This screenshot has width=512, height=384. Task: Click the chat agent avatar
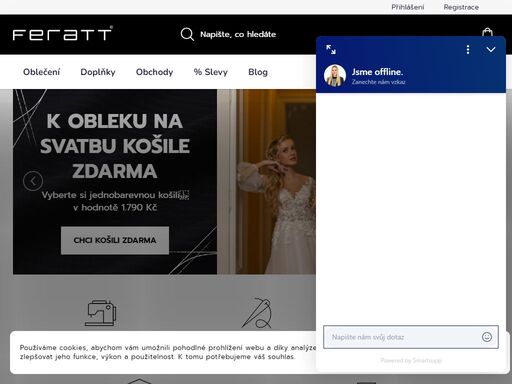(335, 76)
